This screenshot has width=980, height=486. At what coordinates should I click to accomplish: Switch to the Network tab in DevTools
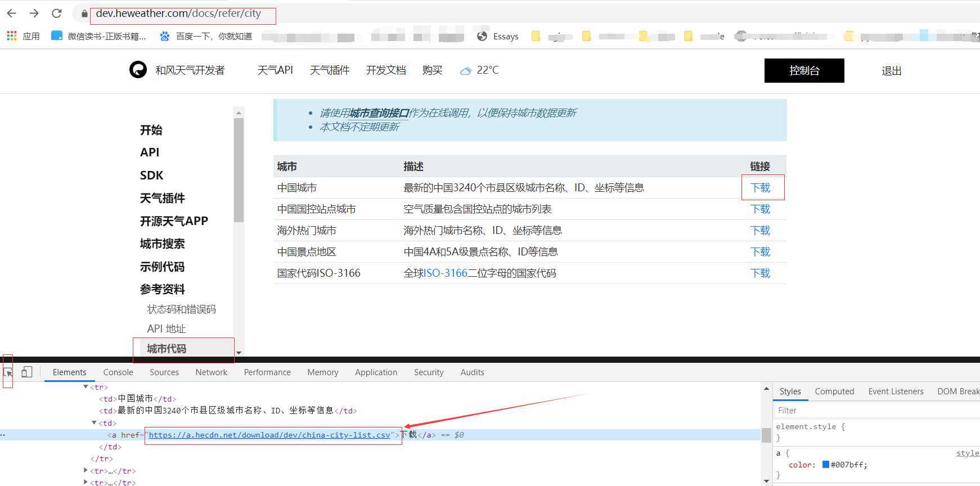[x=212, y=372]
